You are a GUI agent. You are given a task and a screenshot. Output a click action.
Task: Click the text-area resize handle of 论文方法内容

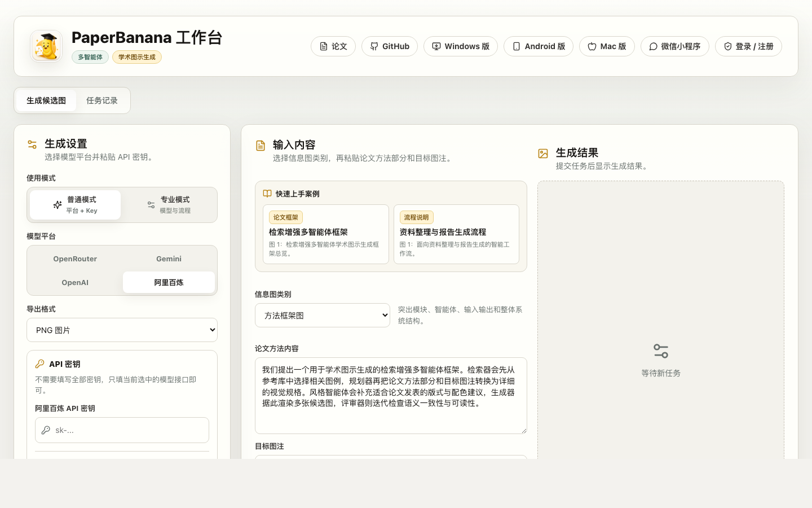[523, 430]
